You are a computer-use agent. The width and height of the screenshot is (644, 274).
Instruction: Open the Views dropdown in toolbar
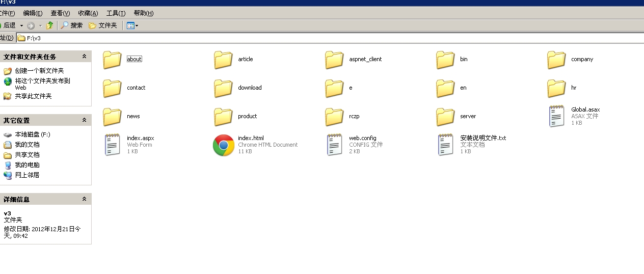pos(132,25)
